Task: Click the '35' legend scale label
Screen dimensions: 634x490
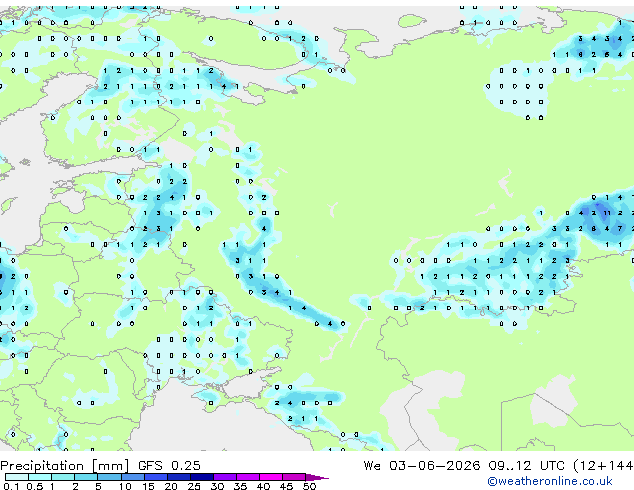Action: [x=240, y=486]
